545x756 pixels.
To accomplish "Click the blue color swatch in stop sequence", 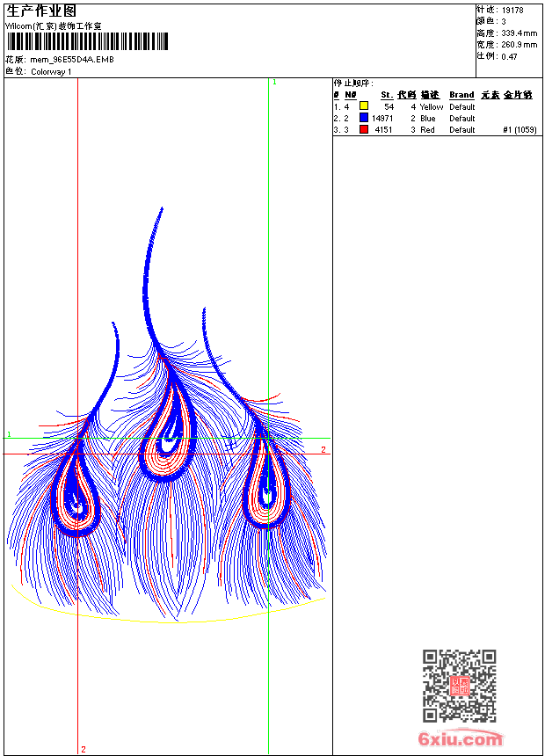I will [364, 118].
